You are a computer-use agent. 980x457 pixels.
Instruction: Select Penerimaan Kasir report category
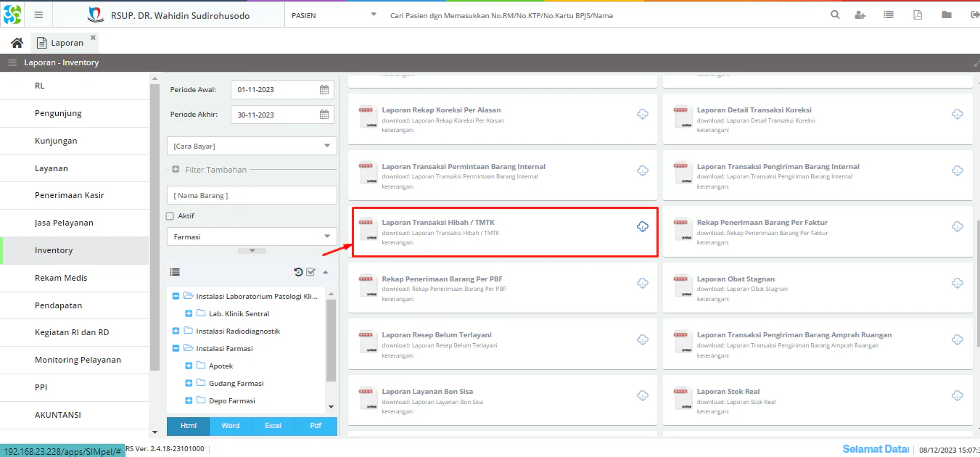75,196
